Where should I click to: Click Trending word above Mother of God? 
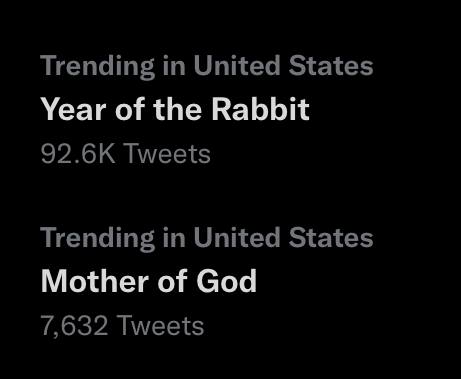[x=98, y=238]
